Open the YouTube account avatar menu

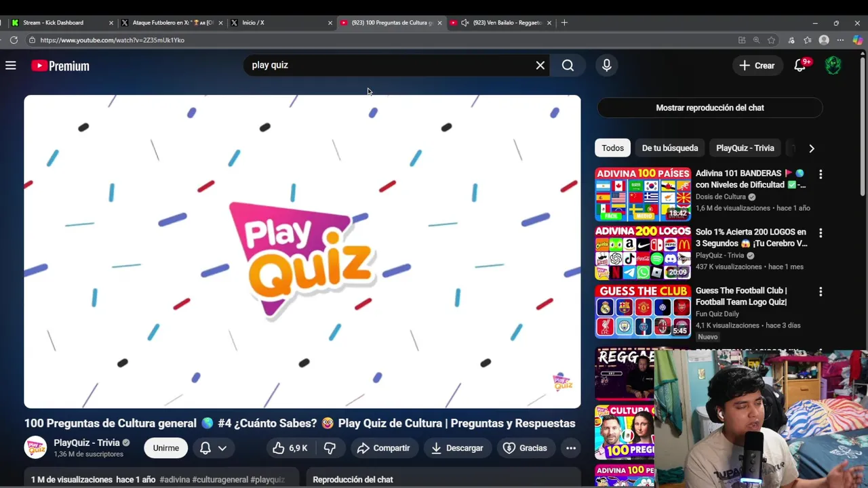(x=833, y=65)
